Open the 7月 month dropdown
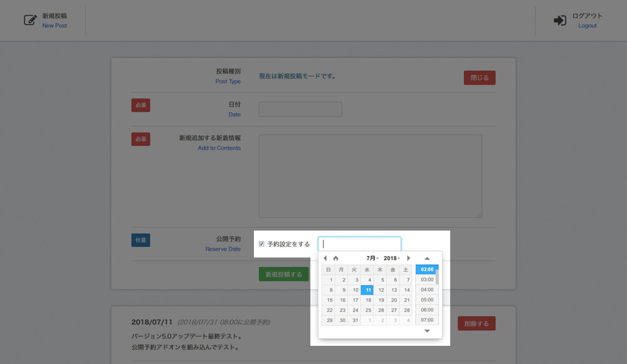 (x=372, y=258)
